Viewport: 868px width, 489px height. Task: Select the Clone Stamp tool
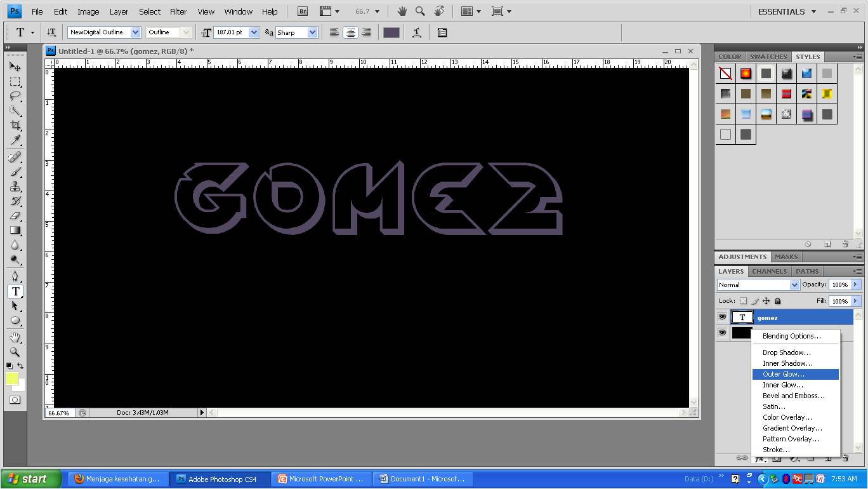15,187
